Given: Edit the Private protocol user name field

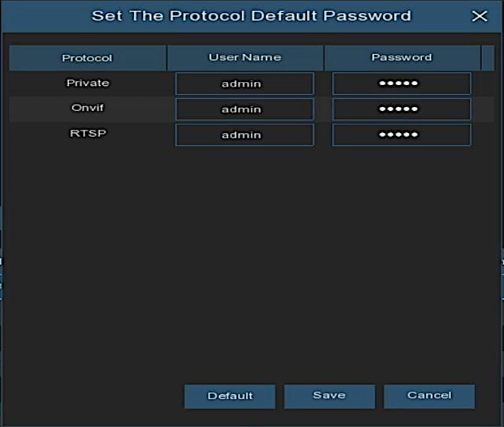Looking at the screenshot, I should click(244, 84).
